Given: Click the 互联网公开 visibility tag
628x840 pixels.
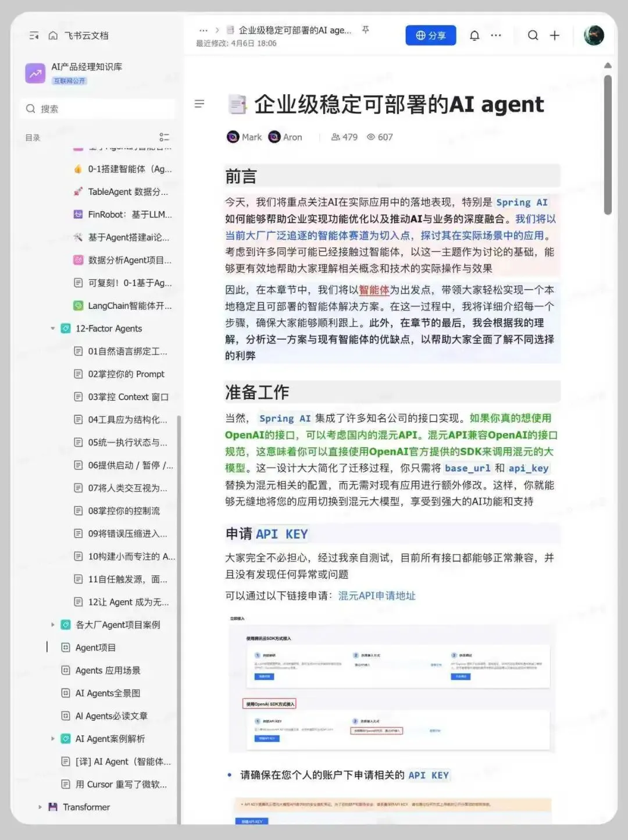Looking at the screenshot, I should pos(69,81).
